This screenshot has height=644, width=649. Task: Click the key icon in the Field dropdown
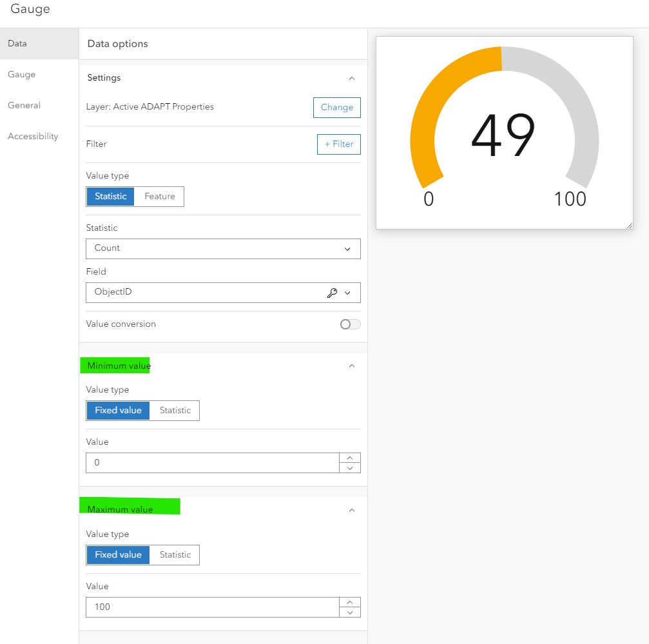click(x=332, y=293)
